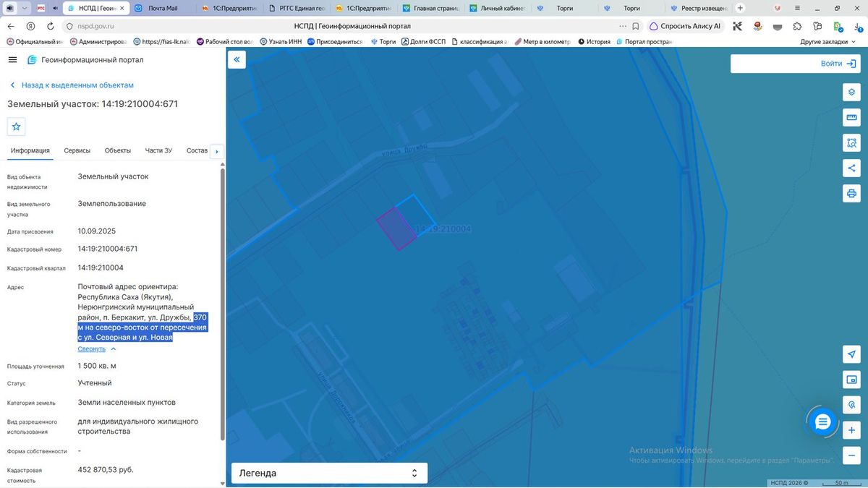This screenshot has height=488, width=868.
Task: Click map label 14:19:210004
Action: (x=443, y=229)
